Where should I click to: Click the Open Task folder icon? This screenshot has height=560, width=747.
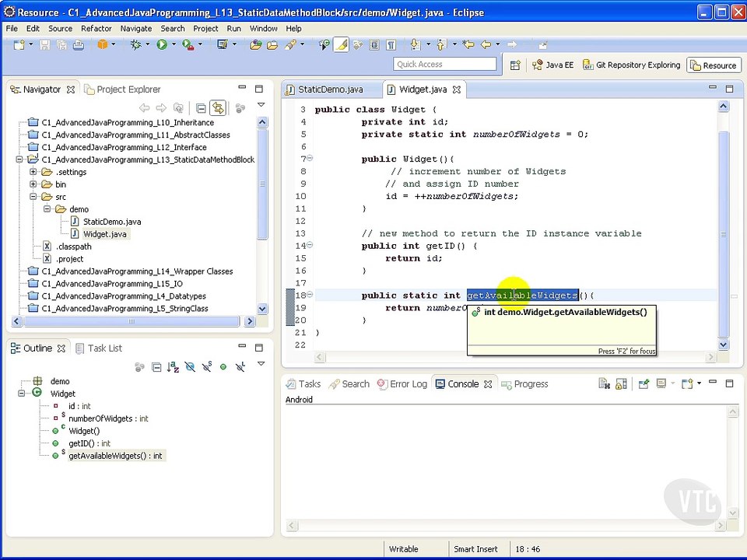click(272, 45)
